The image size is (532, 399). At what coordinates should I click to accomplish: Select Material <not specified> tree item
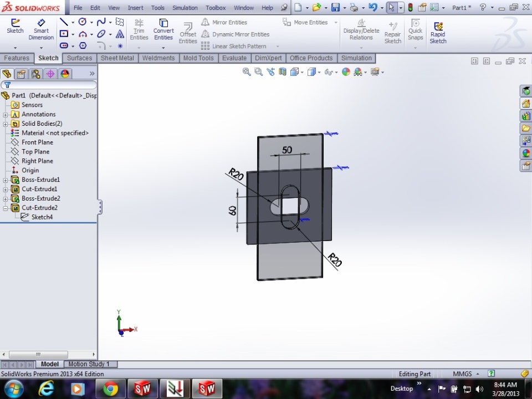click(x=50, y=133)
